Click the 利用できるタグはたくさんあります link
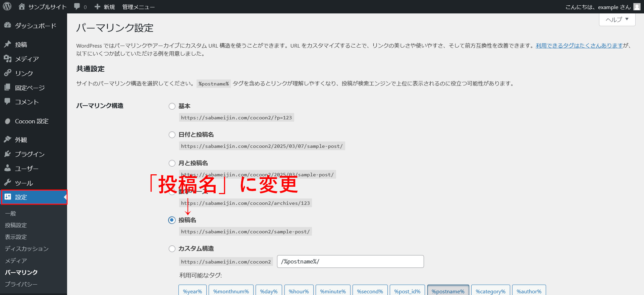 pyautogui.click(x=579, y=46)
